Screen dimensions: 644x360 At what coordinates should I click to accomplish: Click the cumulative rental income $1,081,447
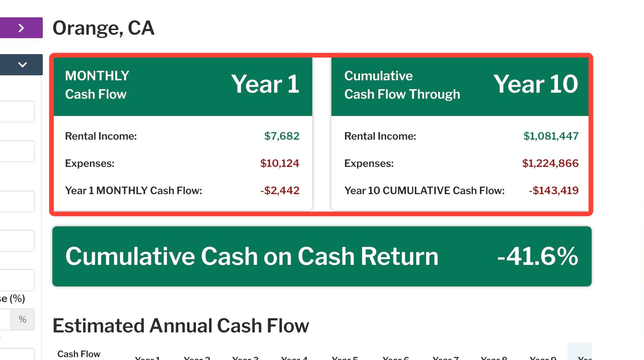[551, 136]
